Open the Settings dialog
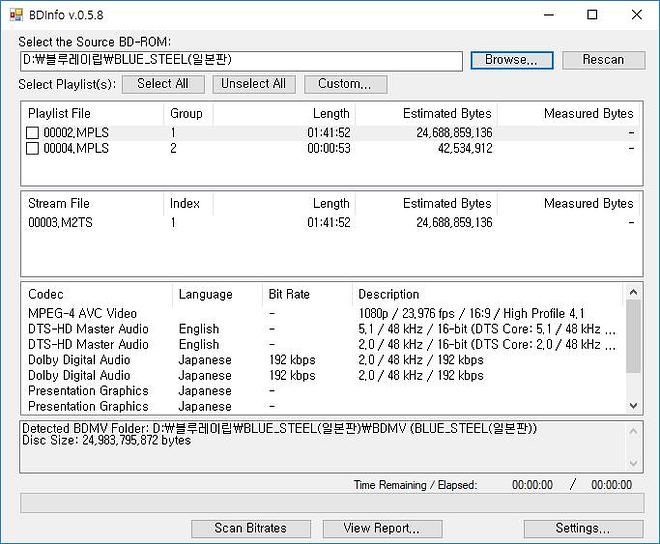The height and width of the screenshot is (544, 660). [x=582, y=528]
